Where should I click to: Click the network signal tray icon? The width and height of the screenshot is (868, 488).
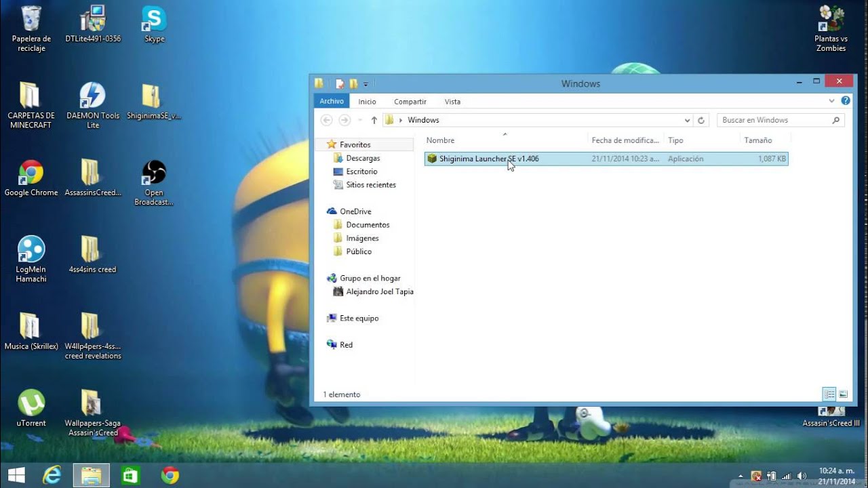click(x=787, y=476)
